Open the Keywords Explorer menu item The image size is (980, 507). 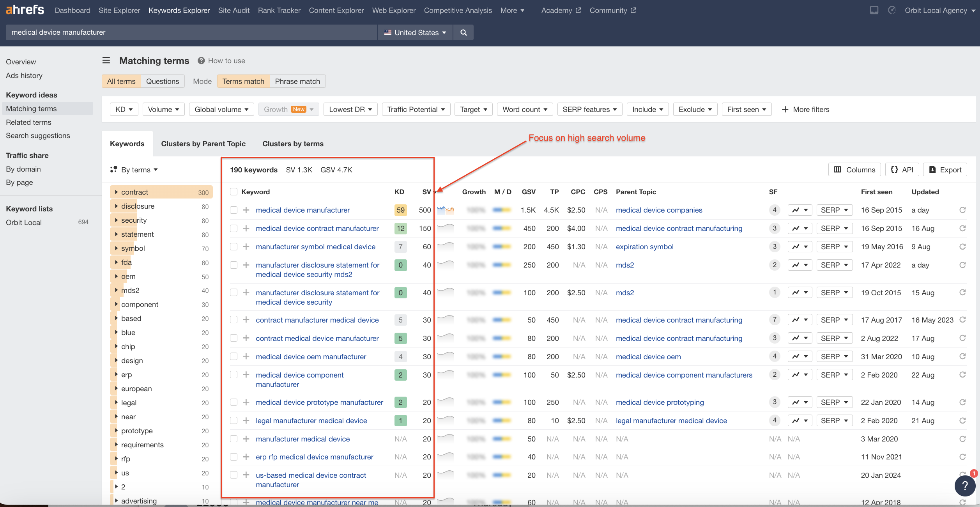178,11
